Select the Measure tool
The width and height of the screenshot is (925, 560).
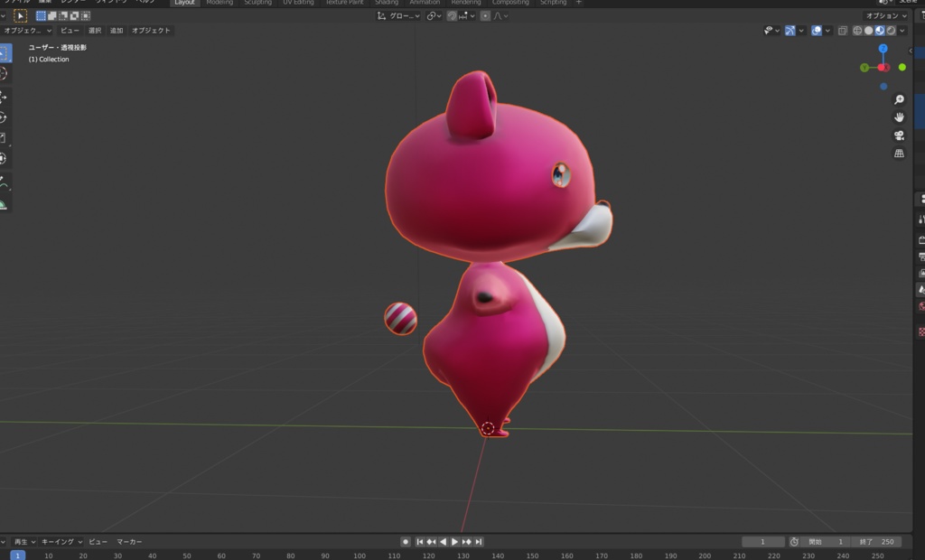(x=5, y=204)
